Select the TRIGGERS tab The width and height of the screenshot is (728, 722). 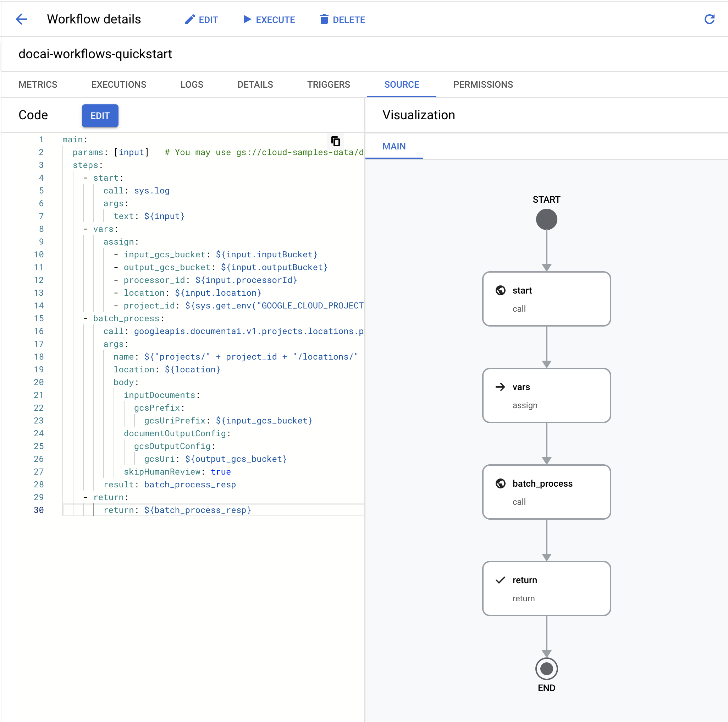[x=328, y=84]
